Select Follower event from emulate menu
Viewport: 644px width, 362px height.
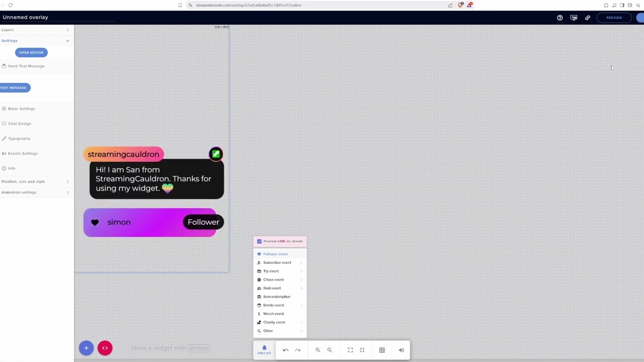(280, 254)
